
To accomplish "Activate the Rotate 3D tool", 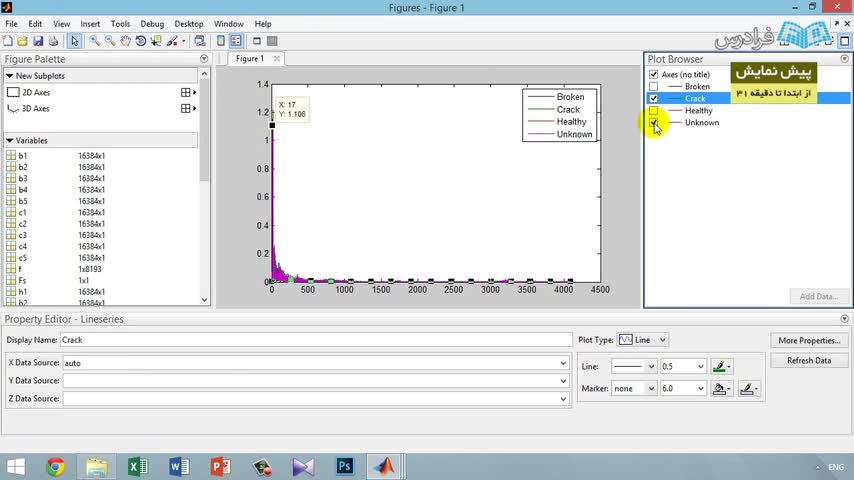I will coord(141,41).
